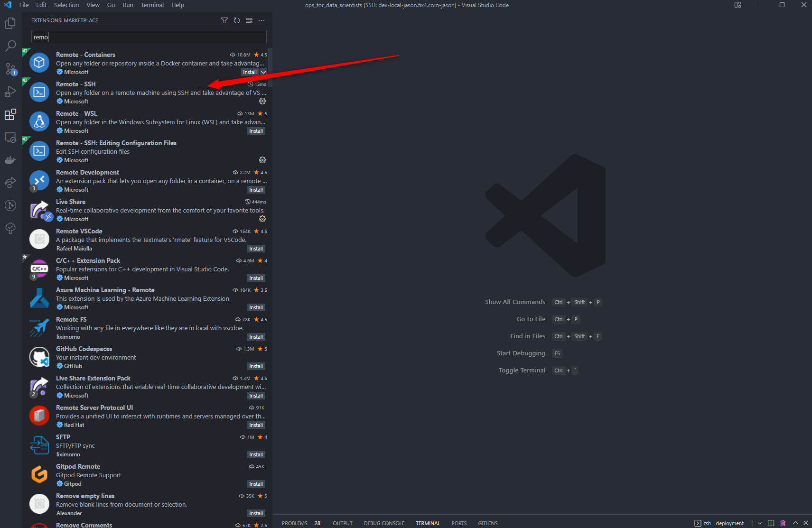This screenshot has height=528, width=812.
Task: Open the Source Control view
Action: click(x=10, y=69)
